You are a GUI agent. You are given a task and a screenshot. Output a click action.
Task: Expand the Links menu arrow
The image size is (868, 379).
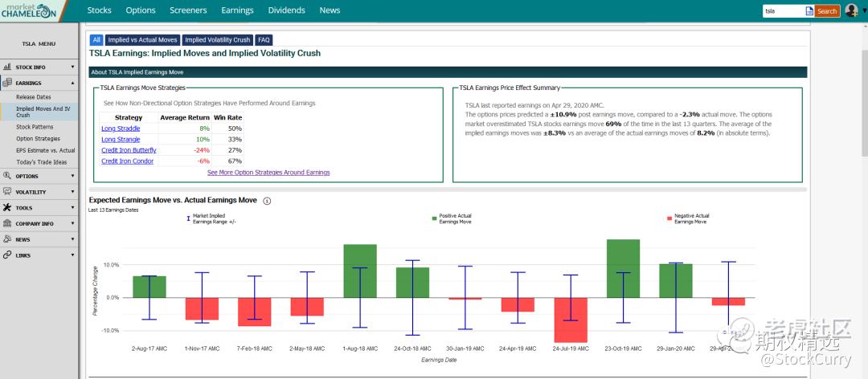[x=72, y=255]
